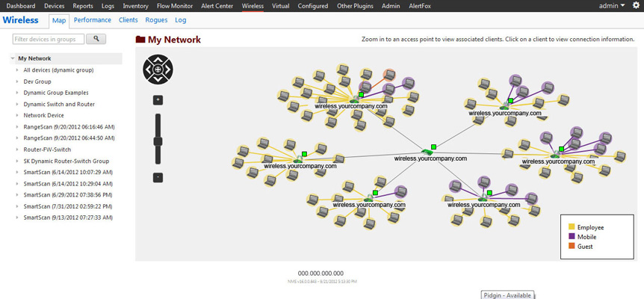Open the Rogues tab
Screen dimensions: 644x299
coord(156,20)
